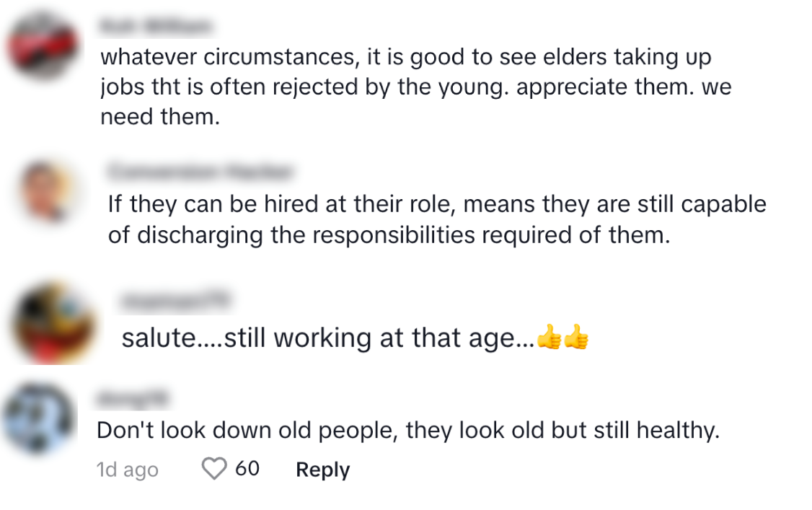Like the "Don't look down old people" comment

(213, 470)
